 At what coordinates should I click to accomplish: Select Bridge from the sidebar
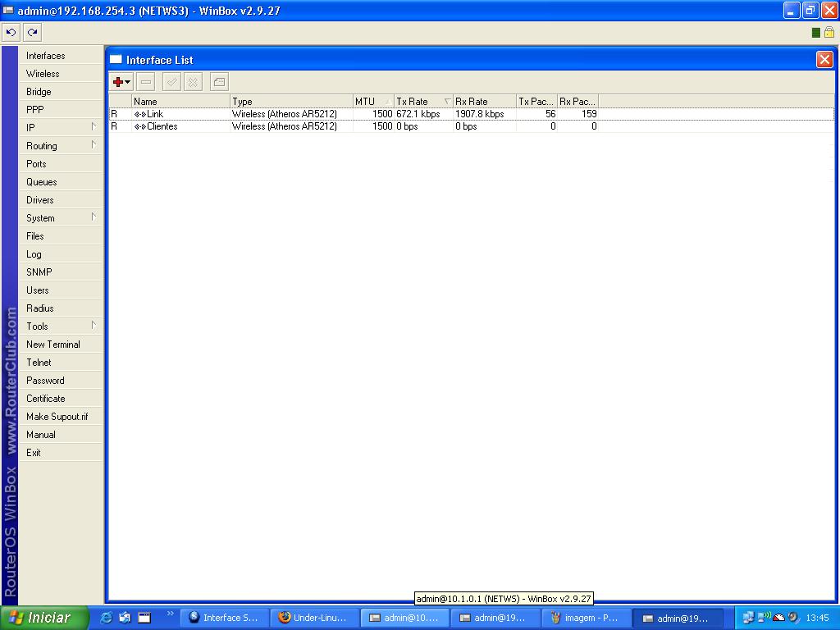(x=61, y=92)
